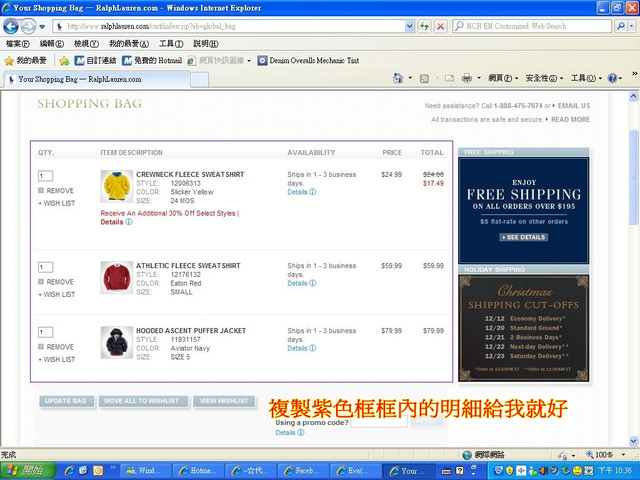Open the 檢視(V) menu

tap(86, 44)
